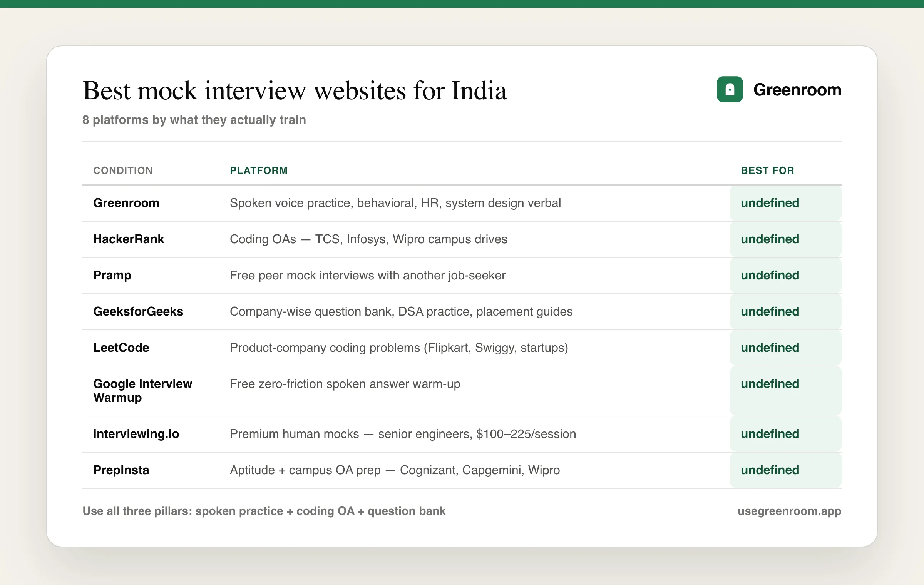
Task: Select the interviewing.io row name
Action: (x=136, y=434)
